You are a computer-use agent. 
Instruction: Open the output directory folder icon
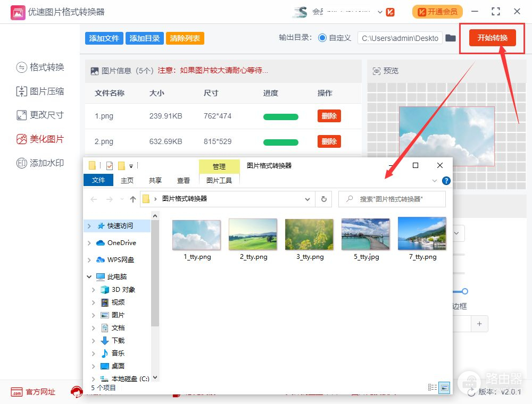(451, 38)
